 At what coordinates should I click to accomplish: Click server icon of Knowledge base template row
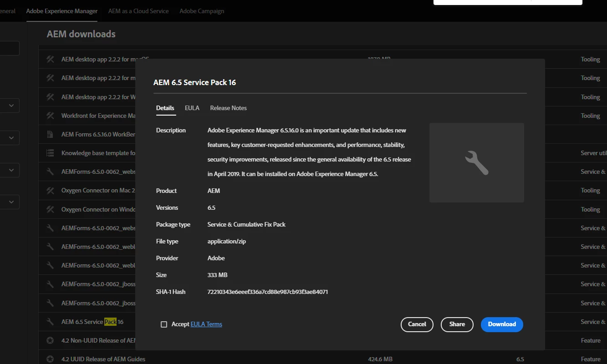51,153
